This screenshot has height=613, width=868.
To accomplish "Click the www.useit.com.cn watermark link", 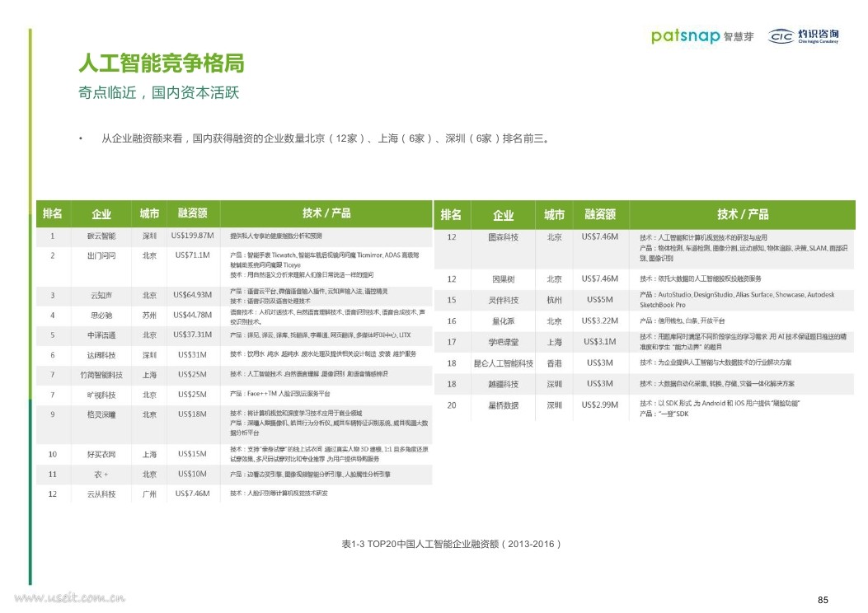I will click(x=70, y=597).
